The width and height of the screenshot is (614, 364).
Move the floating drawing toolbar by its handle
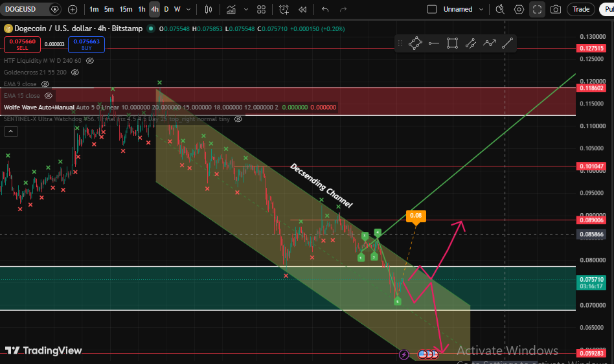(x=400, y=43)
